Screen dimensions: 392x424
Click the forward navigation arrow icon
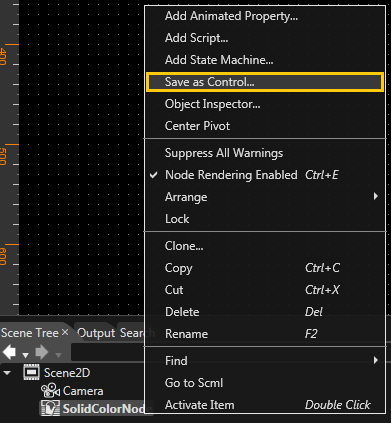point(41,352)
